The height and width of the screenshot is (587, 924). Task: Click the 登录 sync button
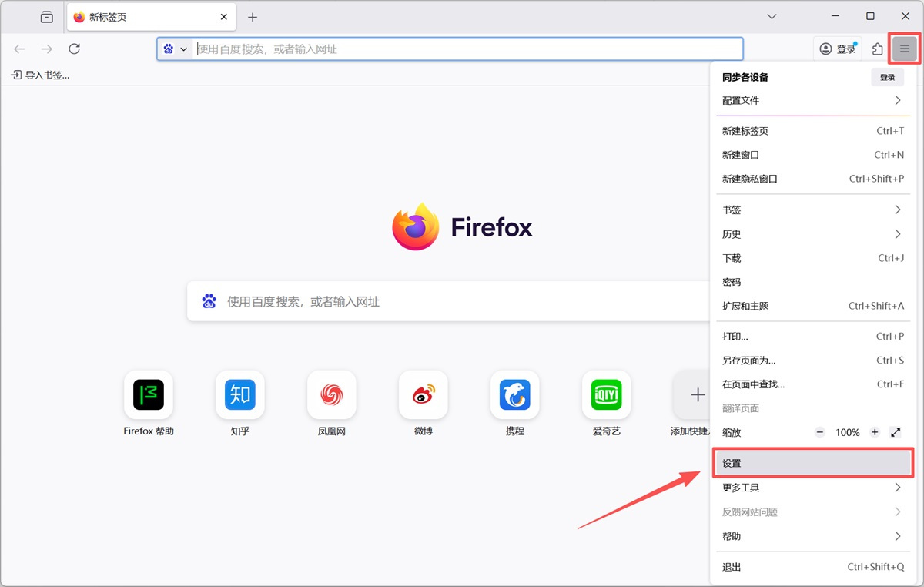[x=887, y=76]
